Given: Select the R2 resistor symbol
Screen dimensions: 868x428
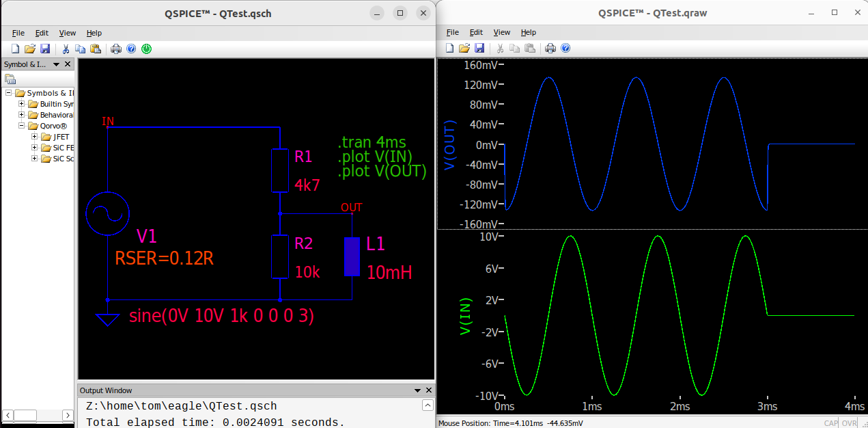Looking at the screenshot, I should coord(280,256).
